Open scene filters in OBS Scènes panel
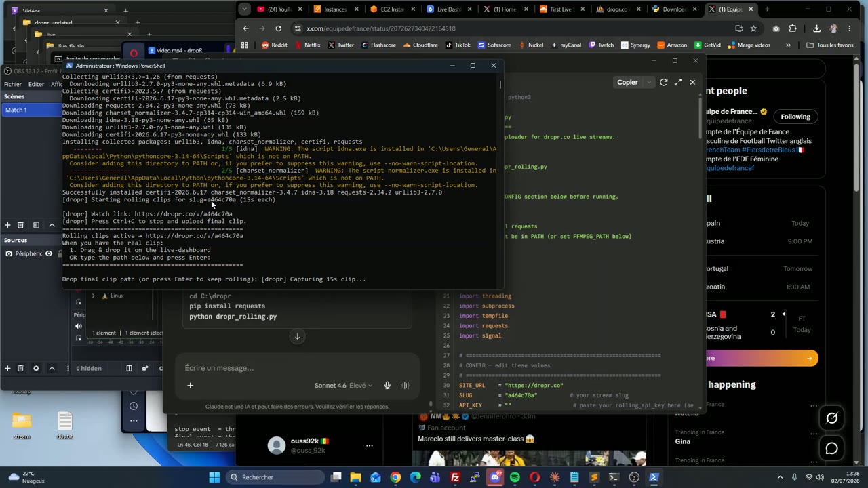The image size is (868, 488). pyautogui.click(x=36, y=225)
